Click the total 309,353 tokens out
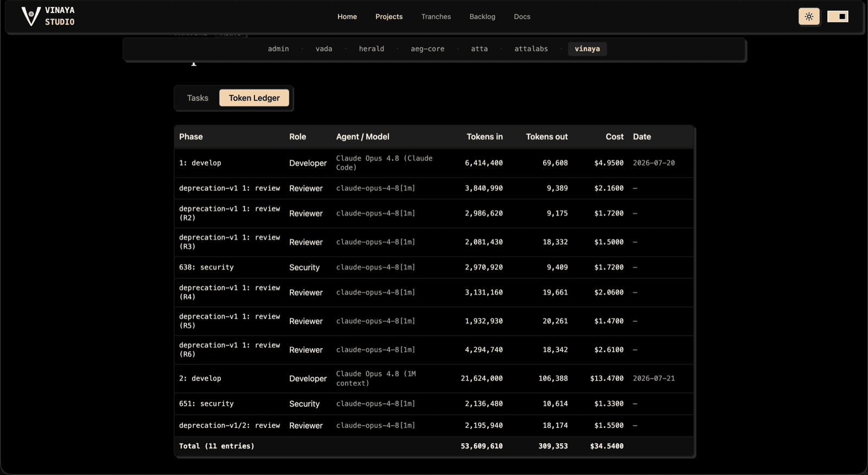The width and height of the screenshot is (868, 475). pos(553,446)
